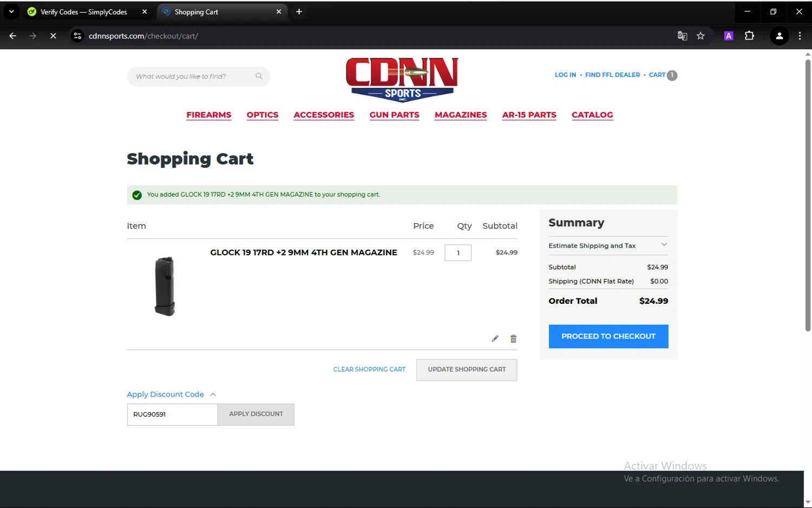The height and width of the screenshot is (508, 812).
Task: Open the FIREARMS menu
Action: pos(208,115)
